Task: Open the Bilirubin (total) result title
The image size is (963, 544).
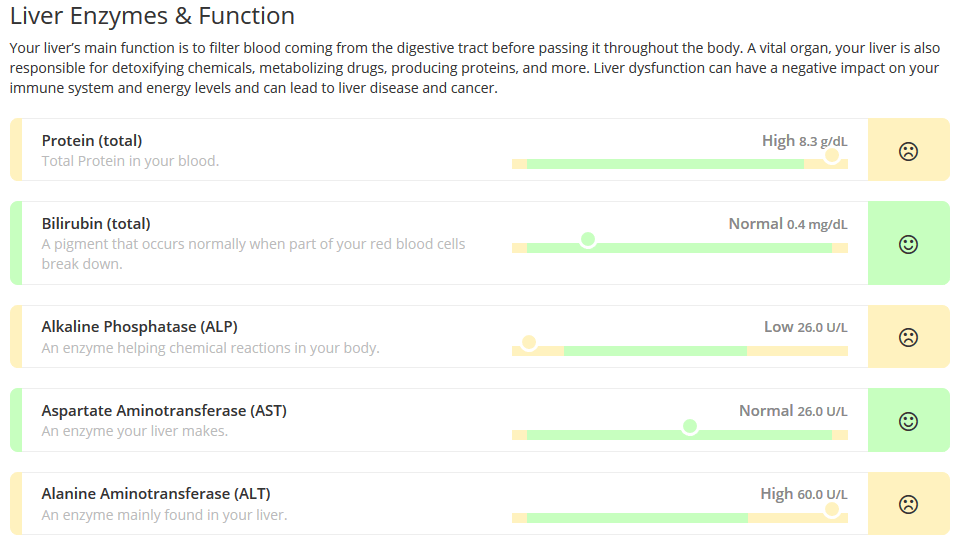Action: coord(96,223)
